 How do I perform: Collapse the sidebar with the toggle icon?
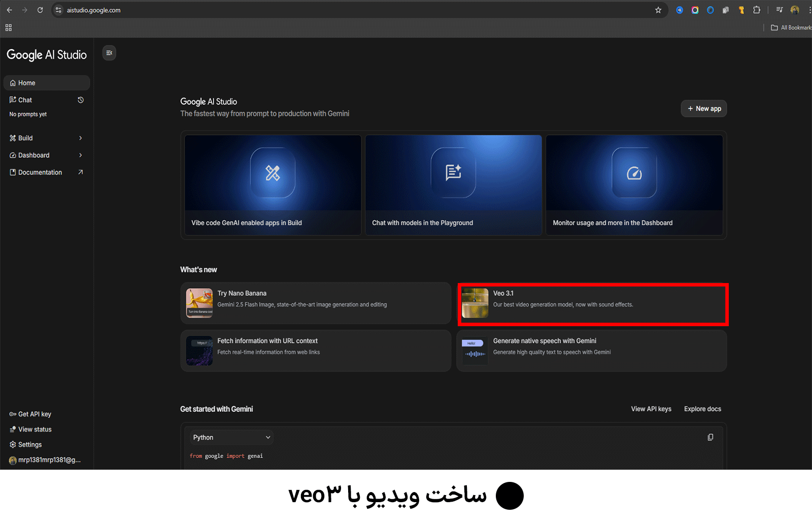click(109, 53)
